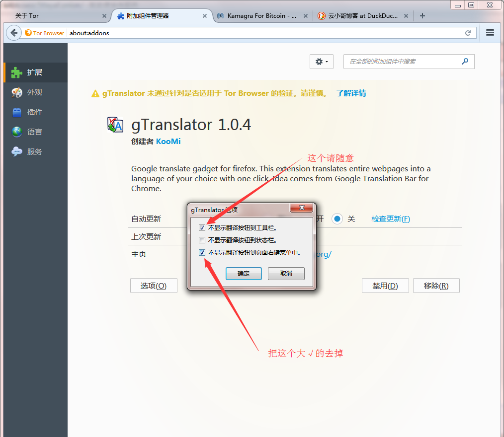Click the 选项(O) button

coord(154,286)
